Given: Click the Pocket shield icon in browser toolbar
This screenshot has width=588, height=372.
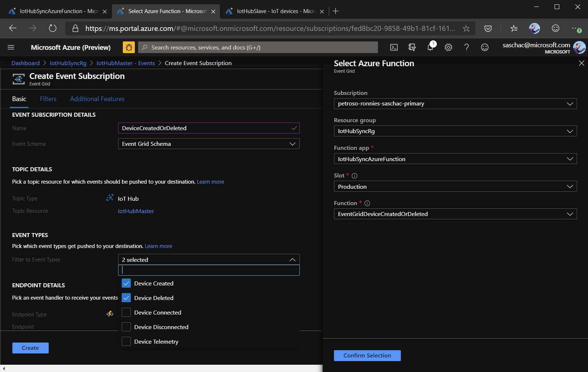Looking at the screenshot, I should (x=488, y=28).
